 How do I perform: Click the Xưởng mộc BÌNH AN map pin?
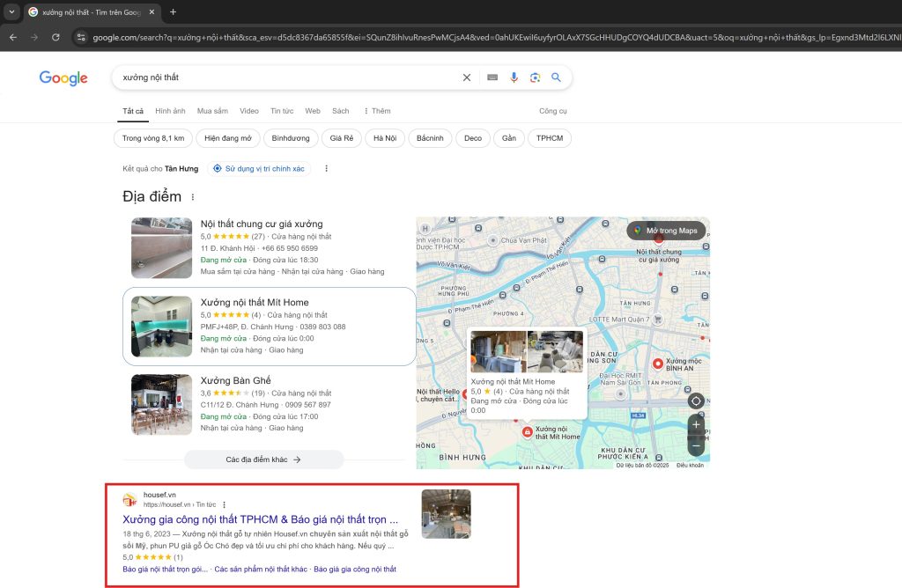[x=658, y=364]
